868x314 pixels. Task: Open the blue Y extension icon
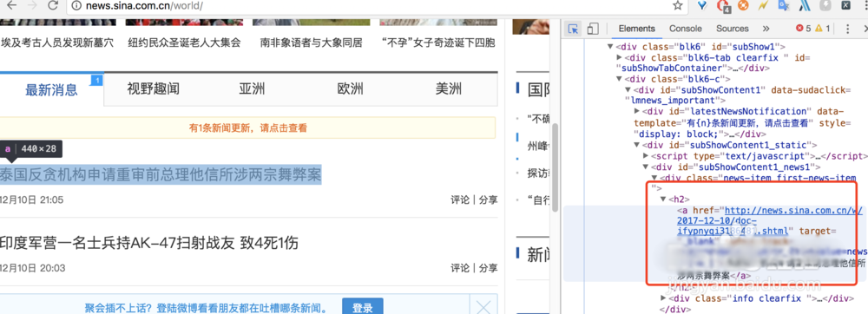click(702, 5)
